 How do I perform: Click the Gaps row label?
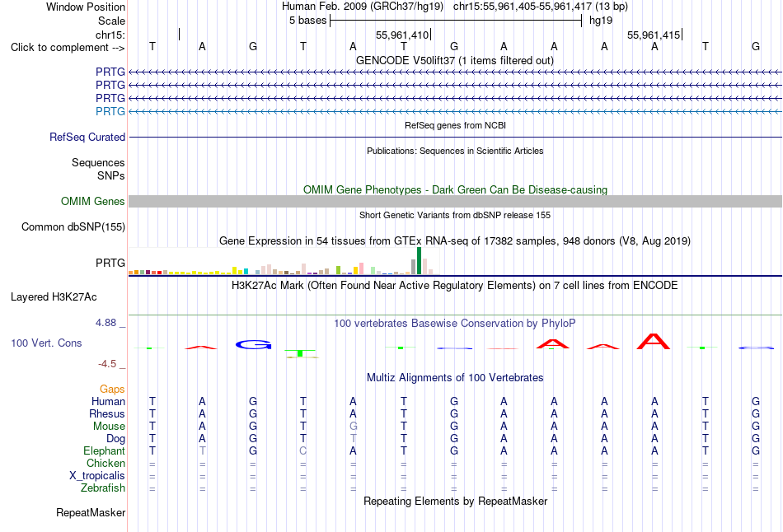(112, 390)
